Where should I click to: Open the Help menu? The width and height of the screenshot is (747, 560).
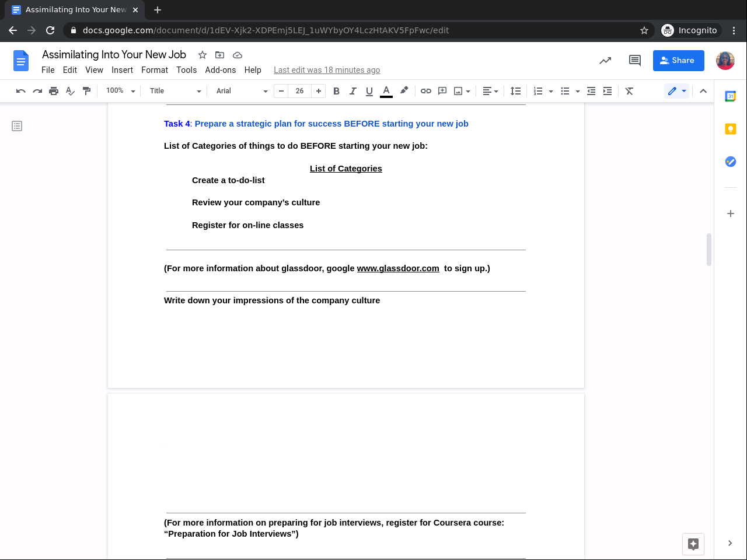[253, 70]
